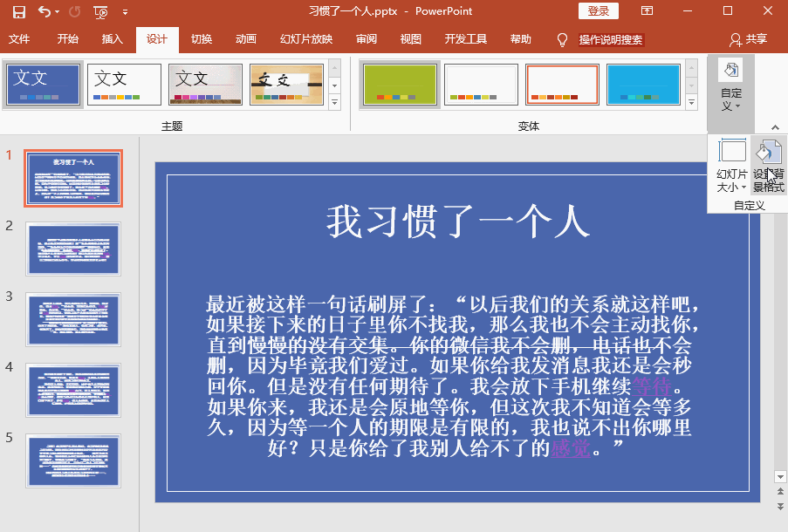Select the 设计 tab
This screenshot has height=532, width=788.
point(157,39)
